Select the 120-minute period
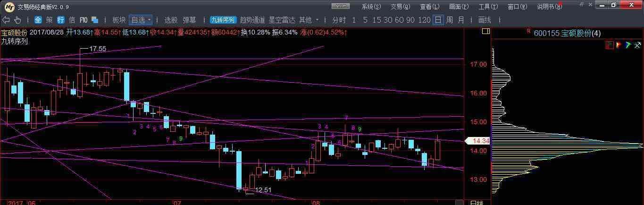The image size is (644, 205). coord(425,20)
